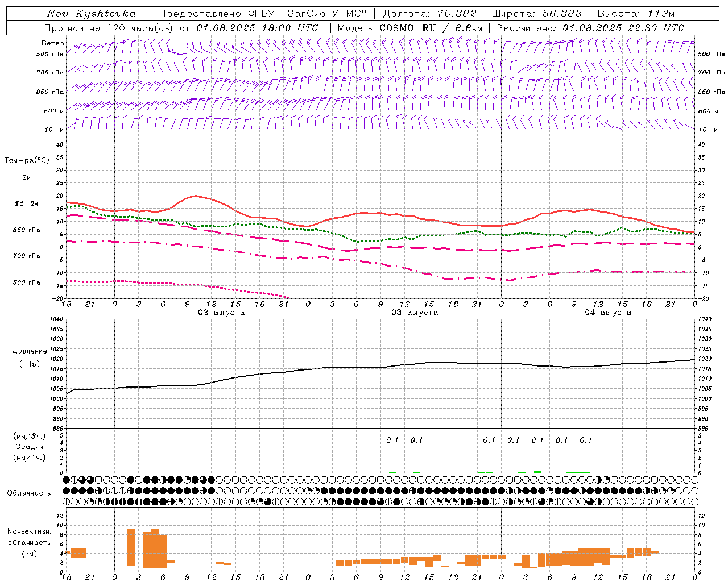Click the convective cloud unit "(км)"
Screen dimensions: 728x582
29,554
